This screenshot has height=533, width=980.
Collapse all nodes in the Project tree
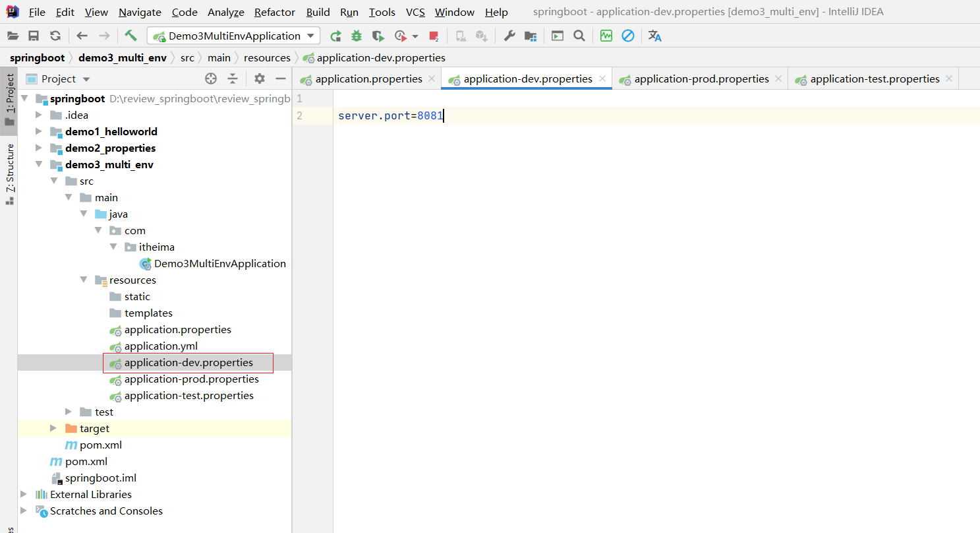(x=233, y=78)
